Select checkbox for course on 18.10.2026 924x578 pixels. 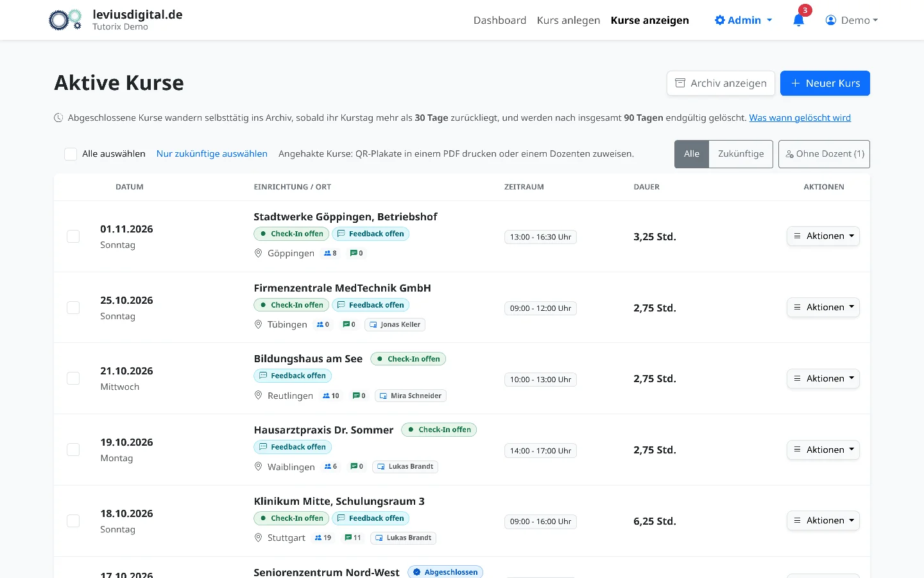[73, 521]
